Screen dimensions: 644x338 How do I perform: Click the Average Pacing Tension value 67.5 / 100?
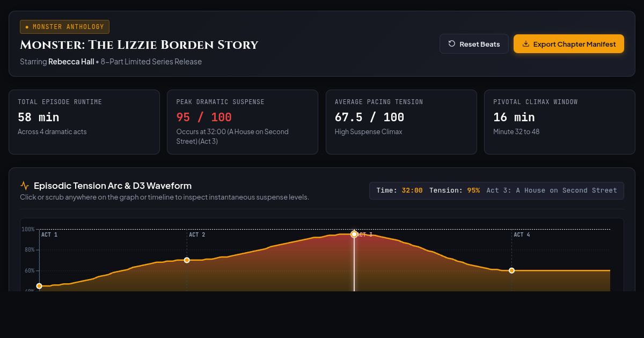tap(369, 117)
